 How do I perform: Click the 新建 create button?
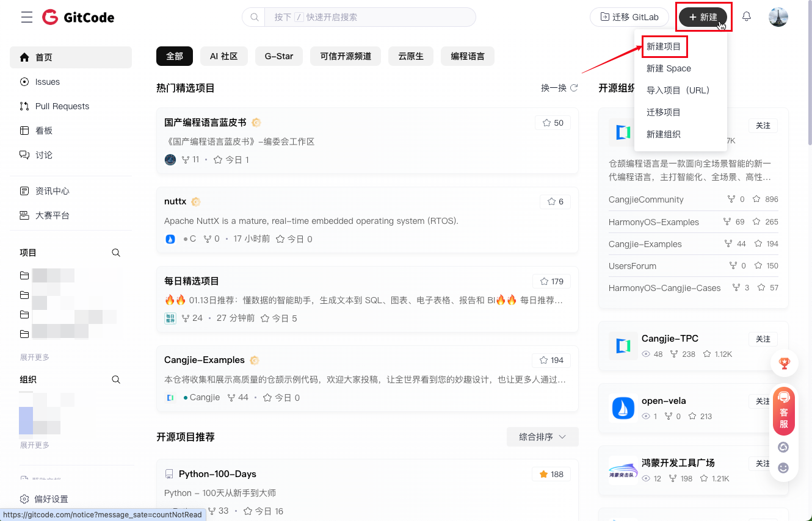pyautogui.click(x=703, y=17)
